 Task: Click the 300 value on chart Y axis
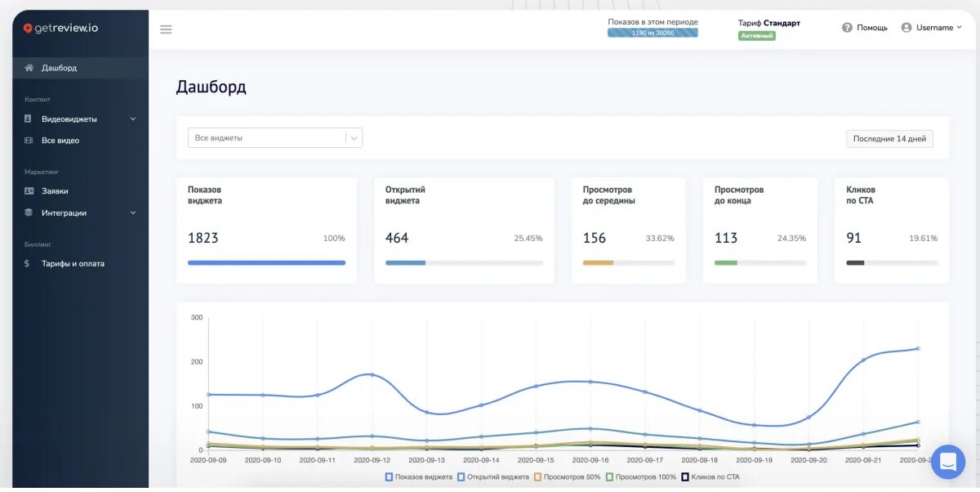click(197, 317)
